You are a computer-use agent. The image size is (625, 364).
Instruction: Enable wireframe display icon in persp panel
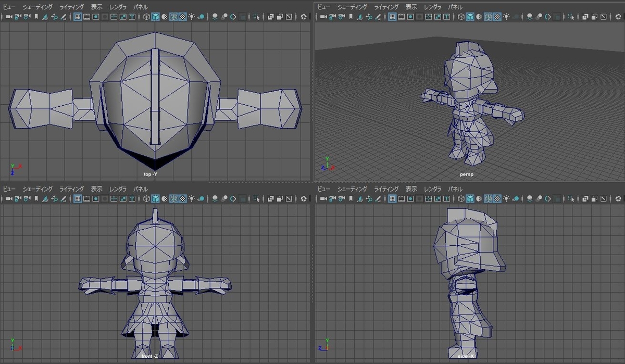pos(461,17)
